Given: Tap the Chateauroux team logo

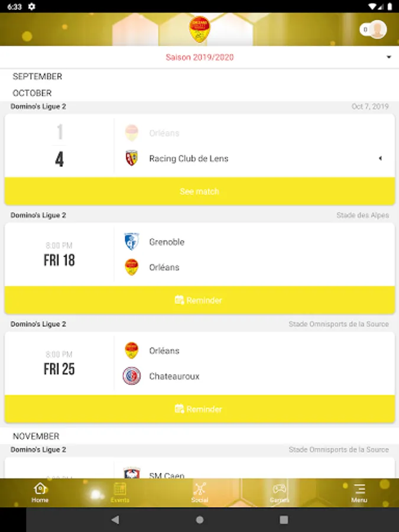Looking at the screenshot, I should pos(132,376).
